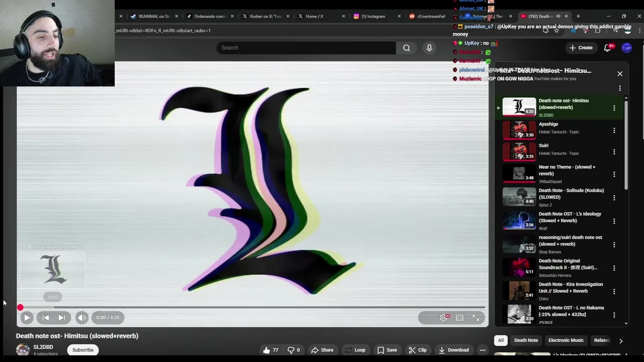Viewport: 644px width, 362px height.
Task: Play the Death Note Himitsu video
Action: tap(27, 317)
